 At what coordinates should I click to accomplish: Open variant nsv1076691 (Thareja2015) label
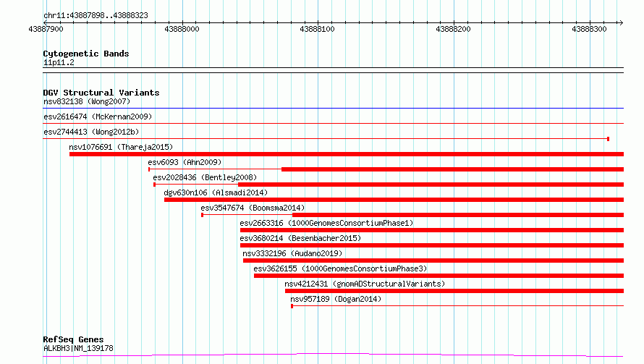121,147
